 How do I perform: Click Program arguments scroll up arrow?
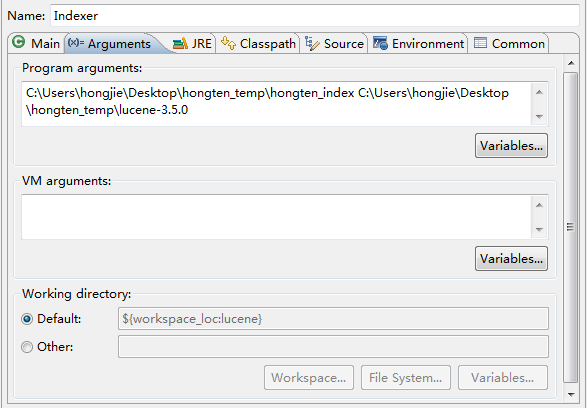pyautogui.click(x=539, y=92)
